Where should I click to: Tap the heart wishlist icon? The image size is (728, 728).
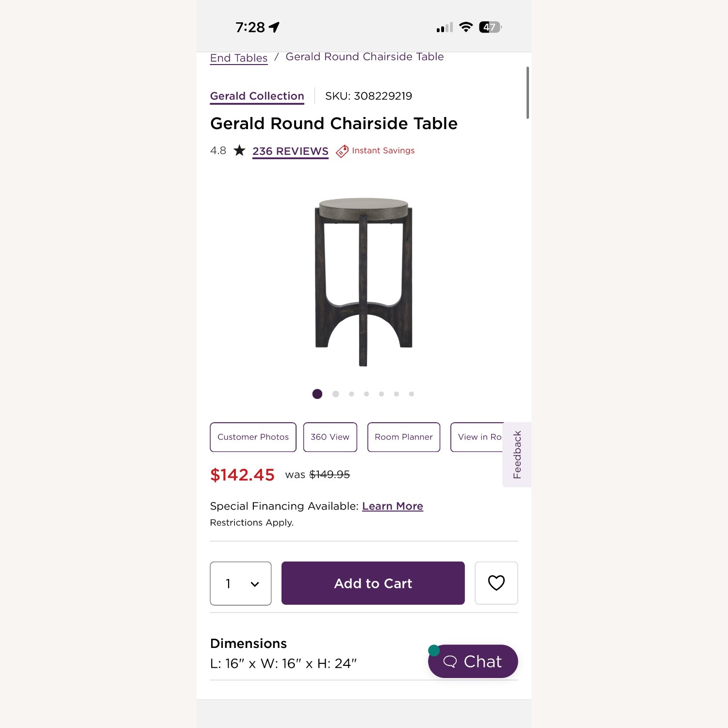[496, 583]
